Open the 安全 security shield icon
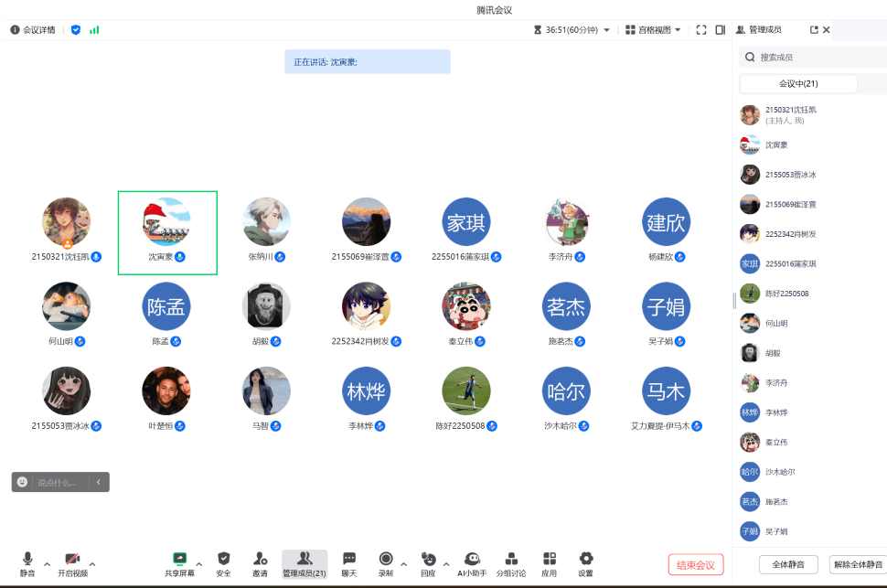The image size is (887, 588). pyautogui.click(x=223, y=559)
